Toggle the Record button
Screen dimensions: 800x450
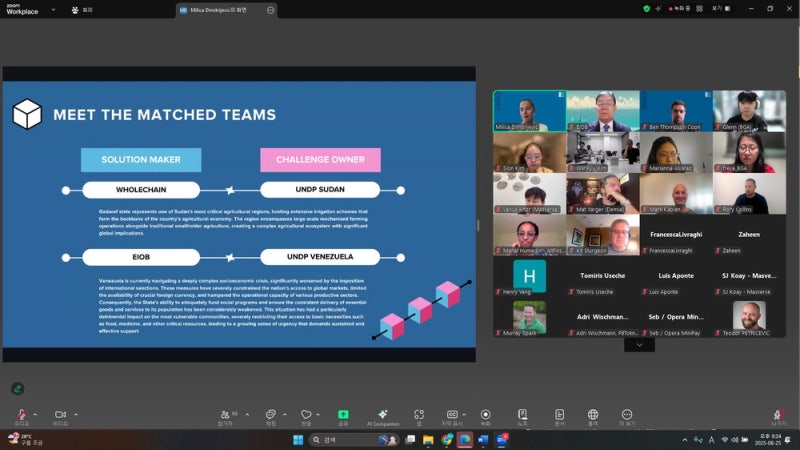(486, 417)
